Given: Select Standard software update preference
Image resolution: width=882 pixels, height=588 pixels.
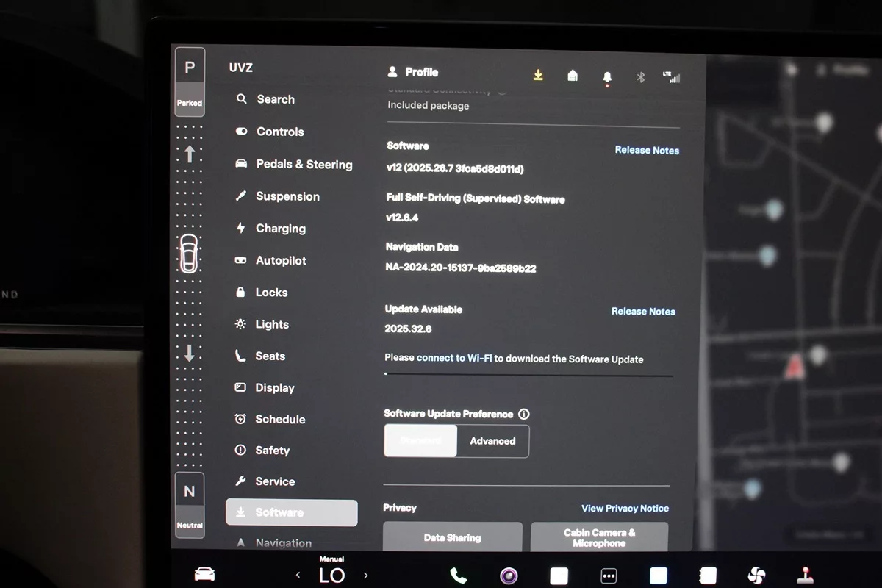Looking at the screenshot, I should tap(420, 441).
